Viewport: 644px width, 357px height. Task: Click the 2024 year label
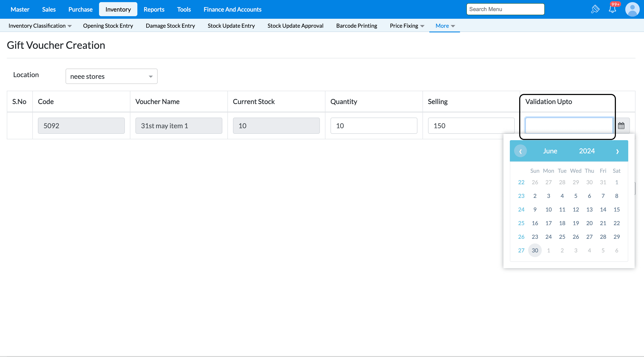586,151
